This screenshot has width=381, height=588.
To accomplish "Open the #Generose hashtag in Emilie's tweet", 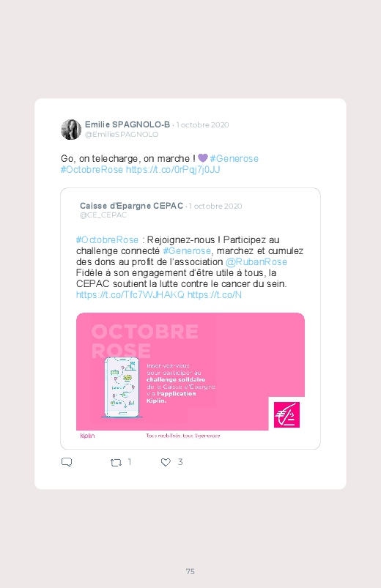I will 234,159.
